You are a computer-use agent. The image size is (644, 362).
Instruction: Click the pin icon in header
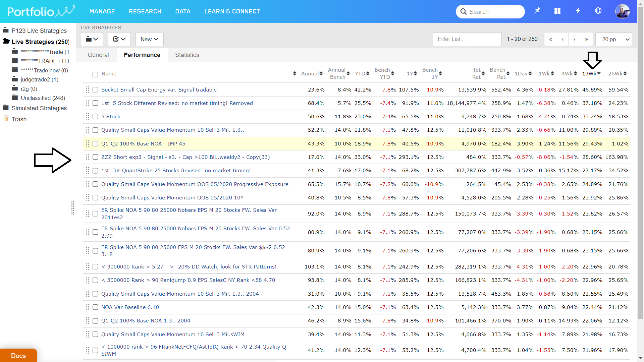[x=537, y=11]
